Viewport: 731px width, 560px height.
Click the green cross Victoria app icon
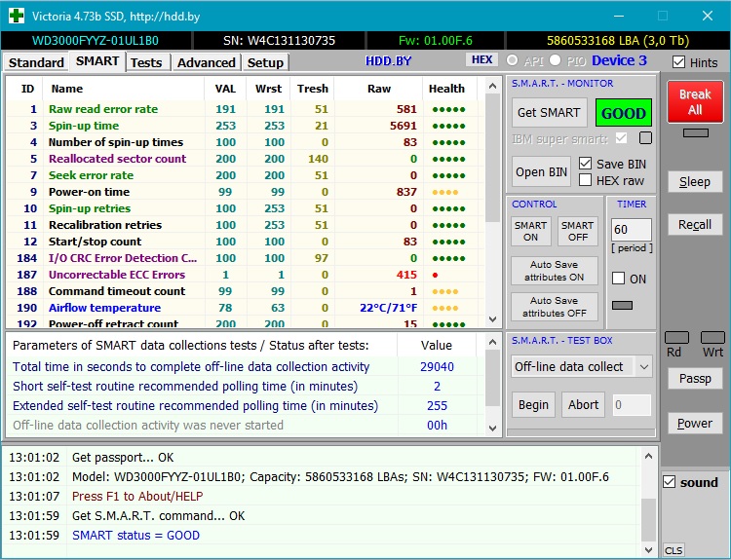[17, 16]
